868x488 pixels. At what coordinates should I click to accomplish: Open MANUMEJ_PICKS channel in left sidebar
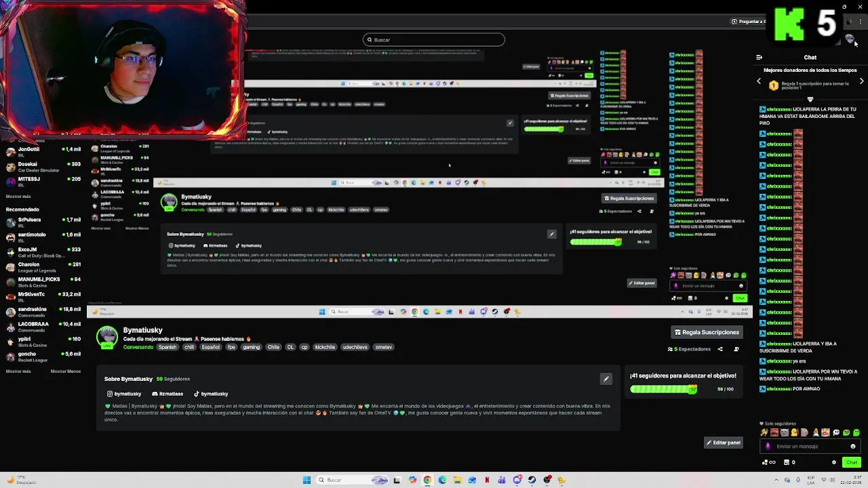tap(42, 282)
